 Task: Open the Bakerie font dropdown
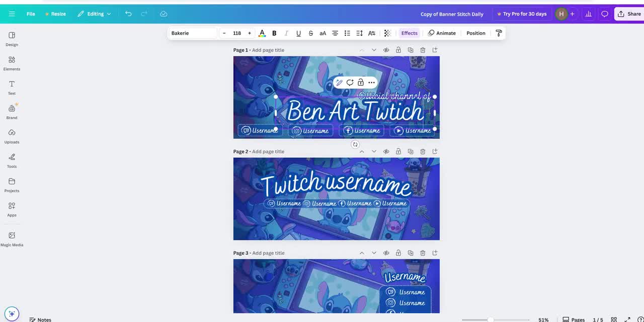coord(193,33)
